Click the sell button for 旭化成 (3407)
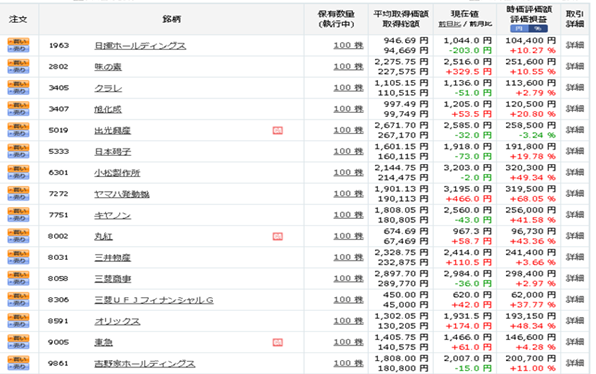The width and height of the screenshot is (596, 374). click(x=18, y=113)
